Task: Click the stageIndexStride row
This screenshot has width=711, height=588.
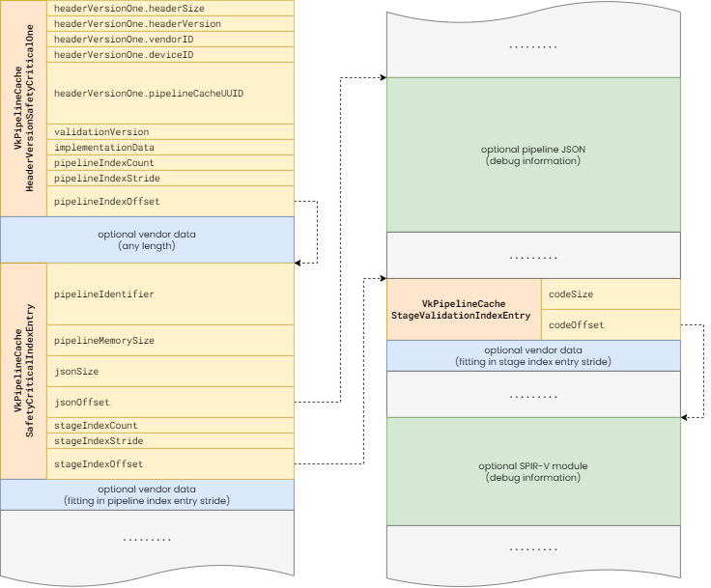Action: pyautogui.click(x=170, y=440)
